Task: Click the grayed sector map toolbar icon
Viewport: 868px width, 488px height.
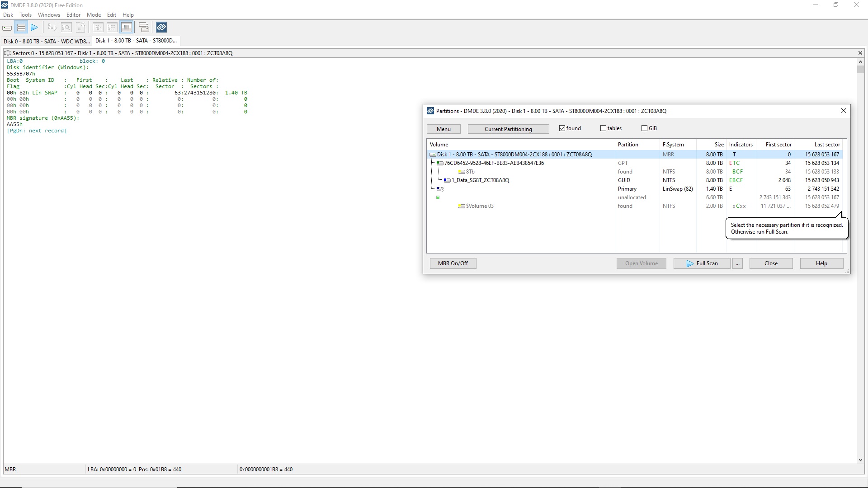Action: 80,28
